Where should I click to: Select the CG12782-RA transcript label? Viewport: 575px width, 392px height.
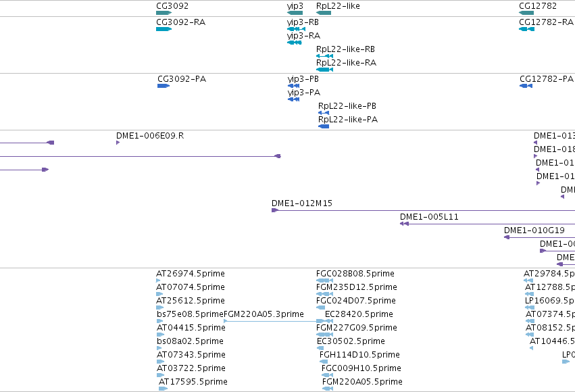point(546,22)
